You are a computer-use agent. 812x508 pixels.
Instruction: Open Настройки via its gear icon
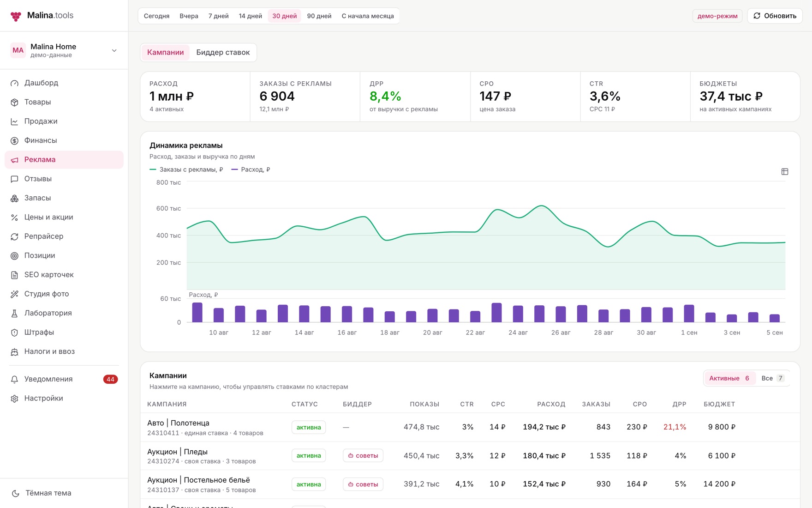pos(15,399)
